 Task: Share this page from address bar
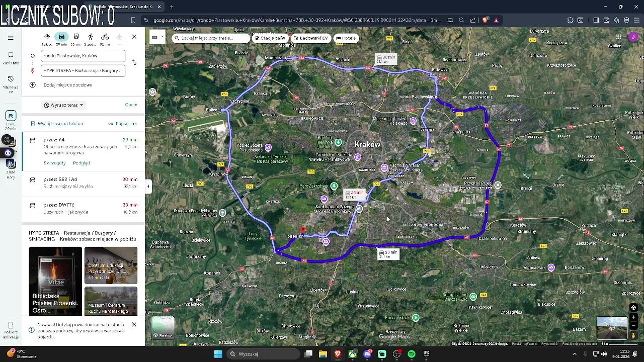(473, 20)
